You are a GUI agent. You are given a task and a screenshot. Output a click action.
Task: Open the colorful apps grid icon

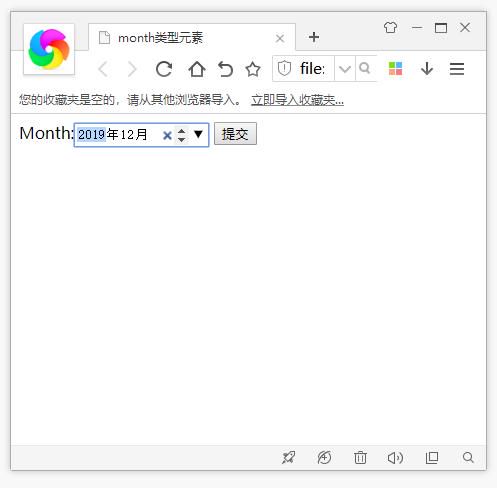(395, 69)
